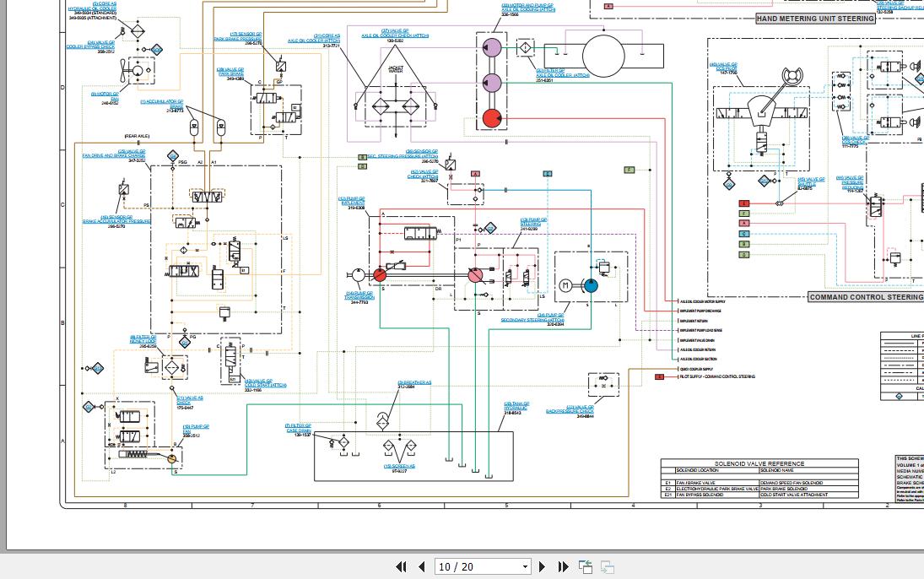Go back one page using previous-page arrow icon
Screen dimensions: 924x579
(x=420, y=566)
